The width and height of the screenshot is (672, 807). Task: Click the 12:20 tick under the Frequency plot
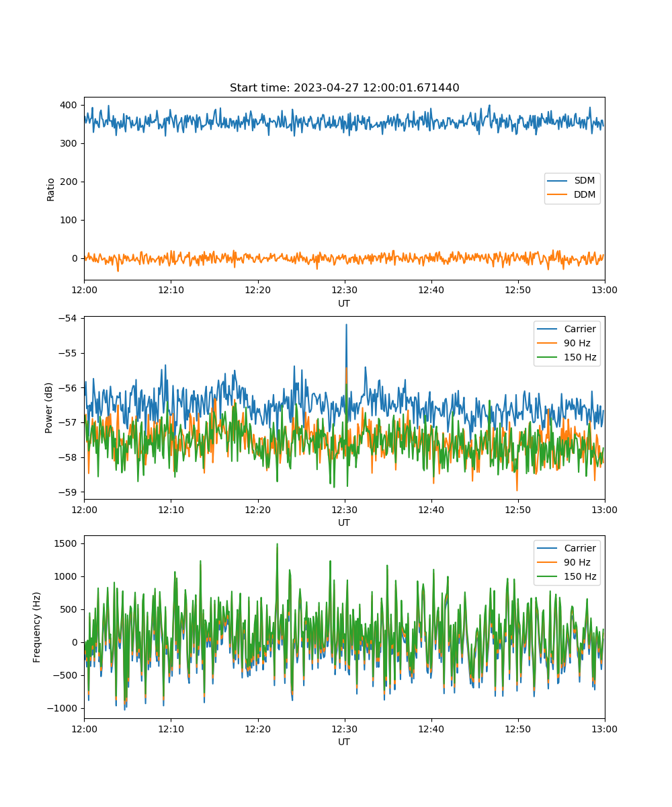tap(257, 729)
